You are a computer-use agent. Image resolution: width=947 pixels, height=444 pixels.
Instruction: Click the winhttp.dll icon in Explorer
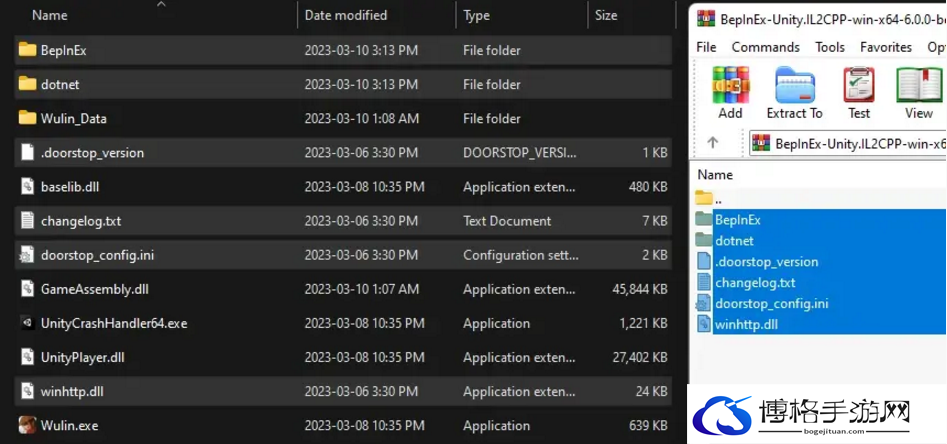pyautogui.click(x=27, y=391)
